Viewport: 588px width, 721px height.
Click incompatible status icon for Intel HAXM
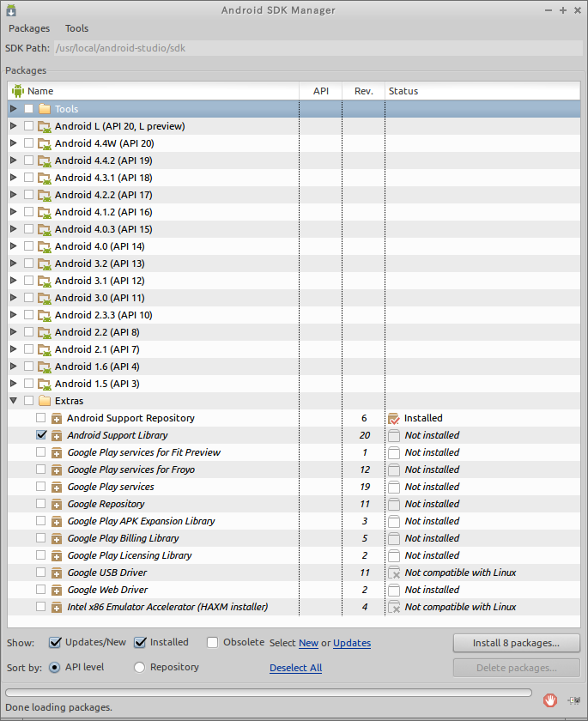[394, 608]
